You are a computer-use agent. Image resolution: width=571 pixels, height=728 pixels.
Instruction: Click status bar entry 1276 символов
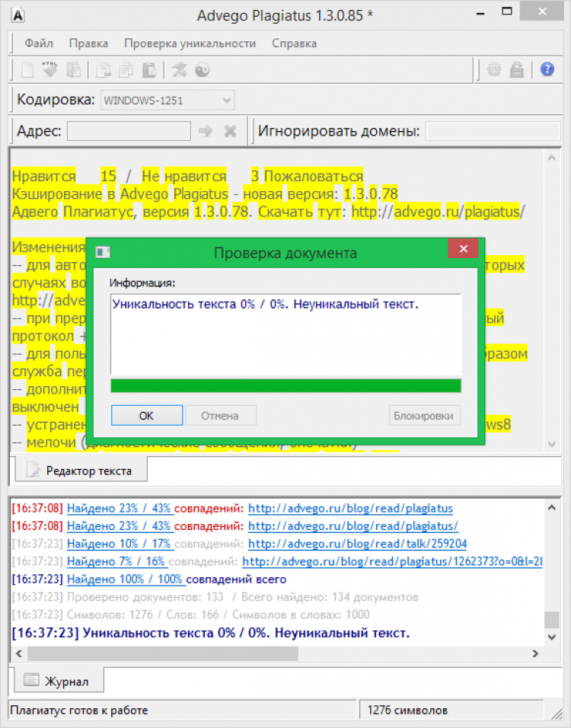click(x=407, y=710)
